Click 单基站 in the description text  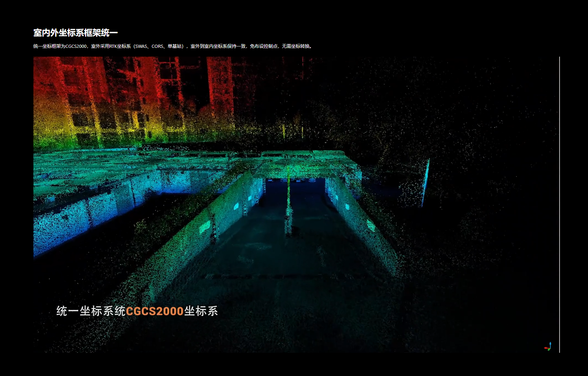coord(174,46)
